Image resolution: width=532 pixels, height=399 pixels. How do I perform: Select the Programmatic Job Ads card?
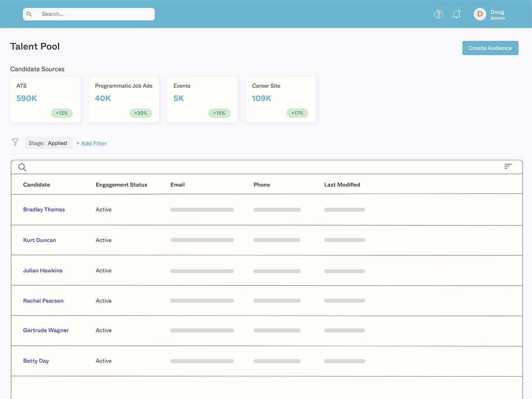(124, 99)
